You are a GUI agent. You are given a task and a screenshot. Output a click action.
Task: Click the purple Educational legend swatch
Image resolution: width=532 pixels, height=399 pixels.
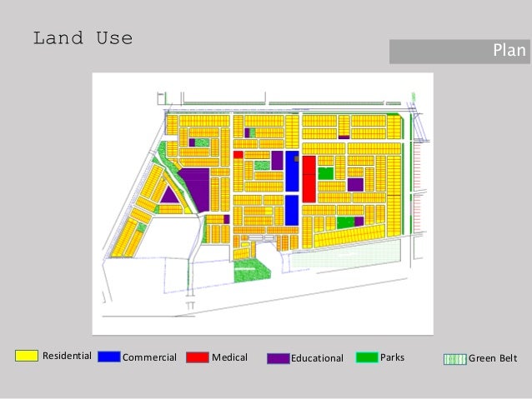point(279,358)
